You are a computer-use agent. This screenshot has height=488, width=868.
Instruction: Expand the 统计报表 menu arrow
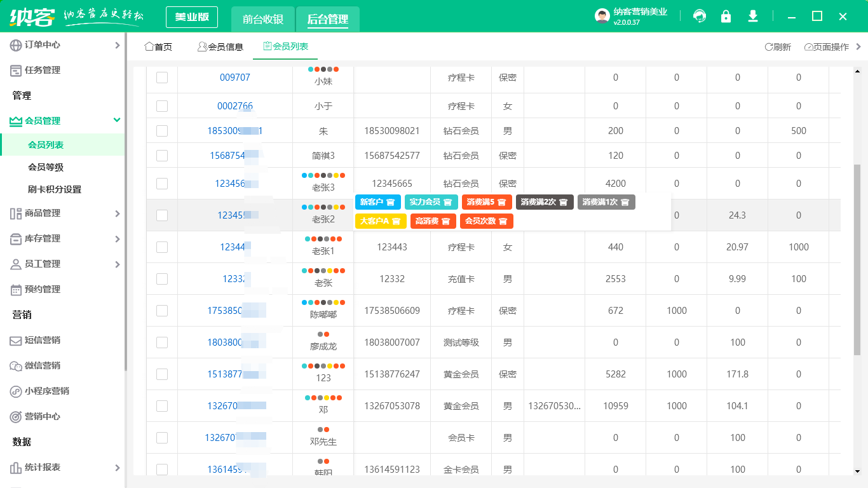coord(117,468)
